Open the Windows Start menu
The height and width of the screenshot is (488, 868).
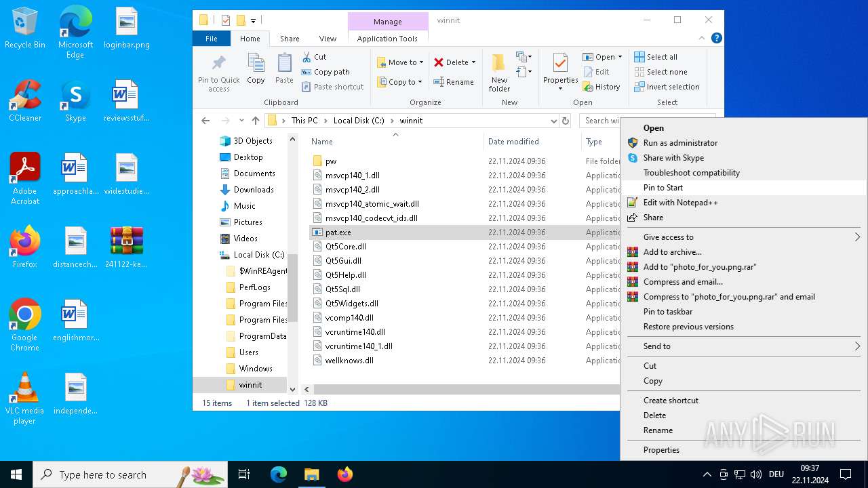click(x=16, y=474)
